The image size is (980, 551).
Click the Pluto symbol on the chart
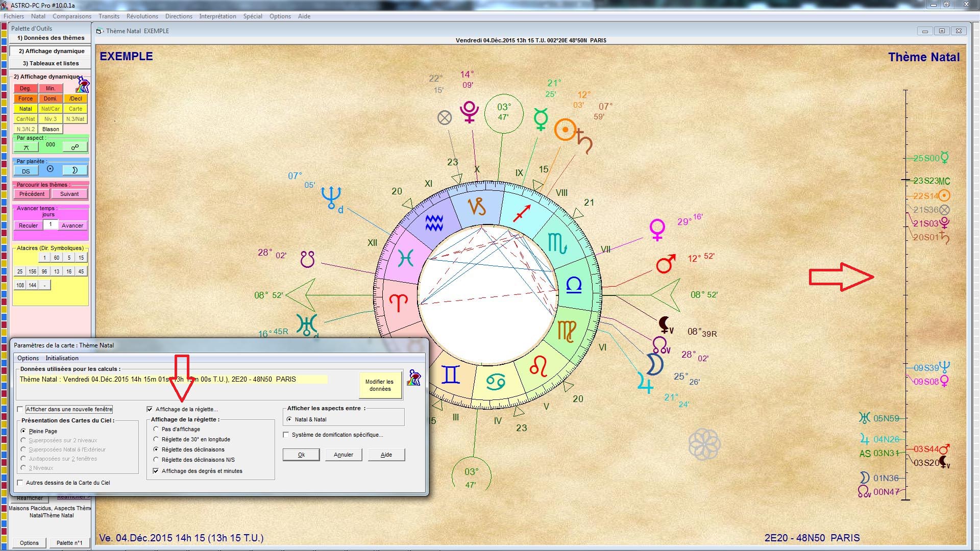point(469,112)
